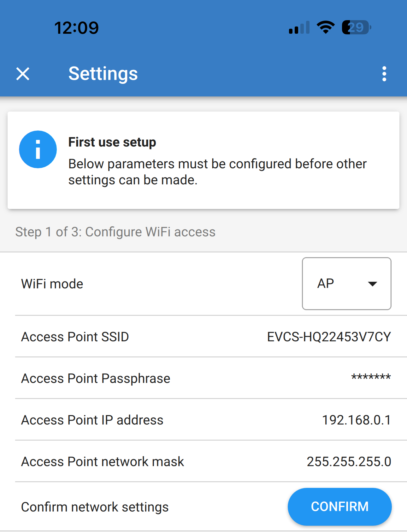Click the dropdown arrow next to AP
The height and width of the screenshot is (532, 407).
tap(373, 283)
